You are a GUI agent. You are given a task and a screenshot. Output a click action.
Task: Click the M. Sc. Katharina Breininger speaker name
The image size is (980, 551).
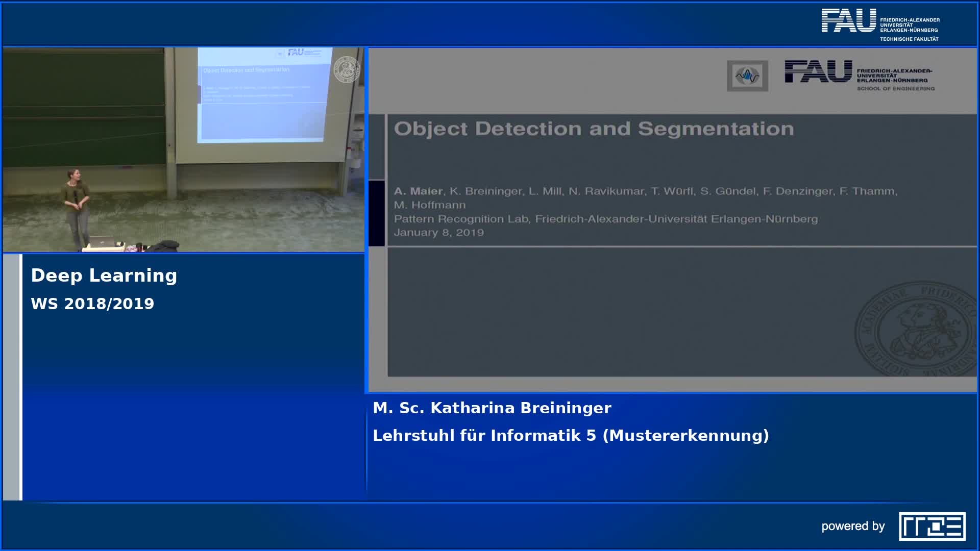point(492,408)
